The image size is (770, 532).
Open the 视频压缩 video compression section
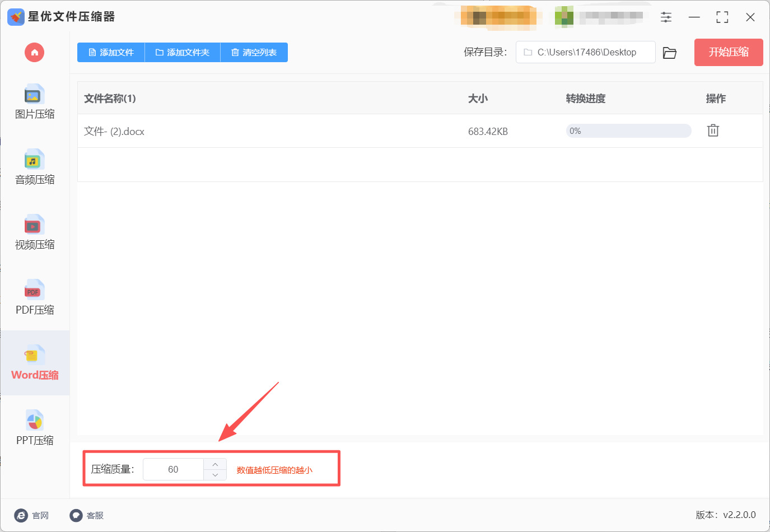point(35,232)
